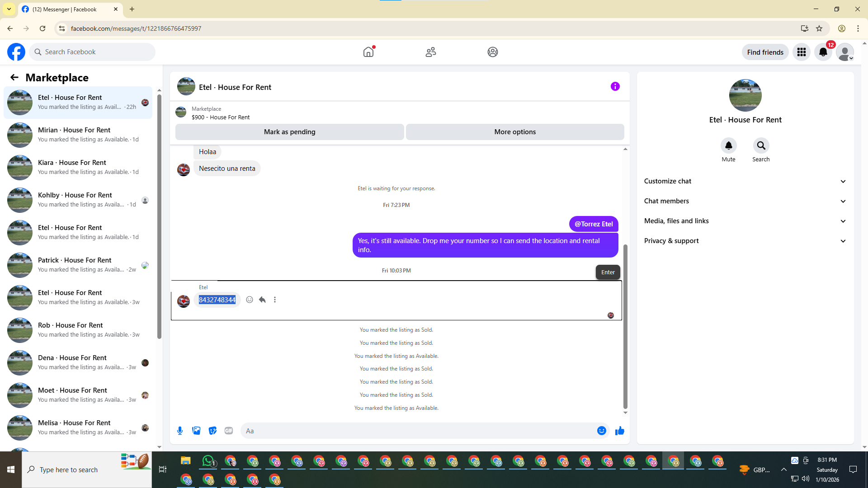
Task: Open Facebook notifications bell
Action: [x=823, y=52]
